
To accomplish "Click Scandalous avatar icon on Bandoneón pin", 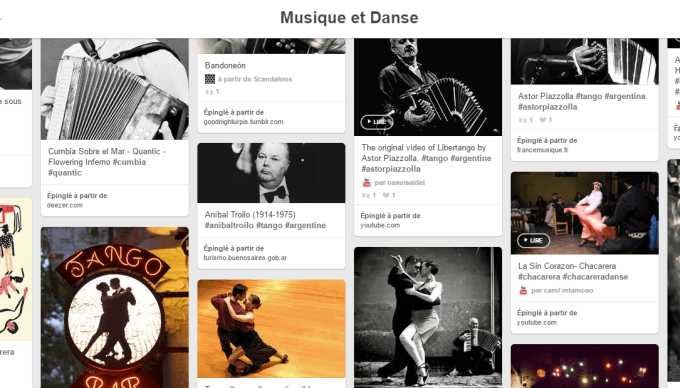I will pos(210,79).
